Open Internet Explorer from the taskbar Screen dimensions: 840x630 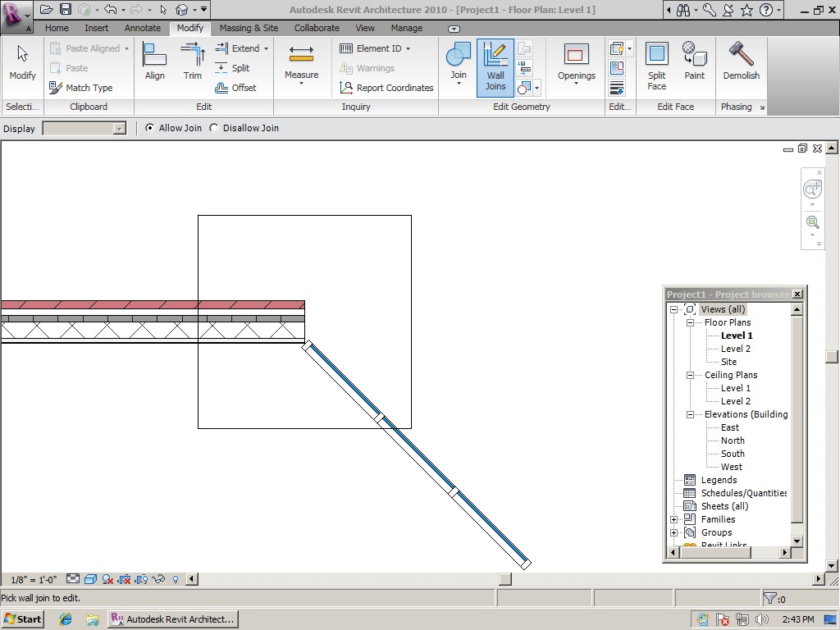tap(66, 620)
